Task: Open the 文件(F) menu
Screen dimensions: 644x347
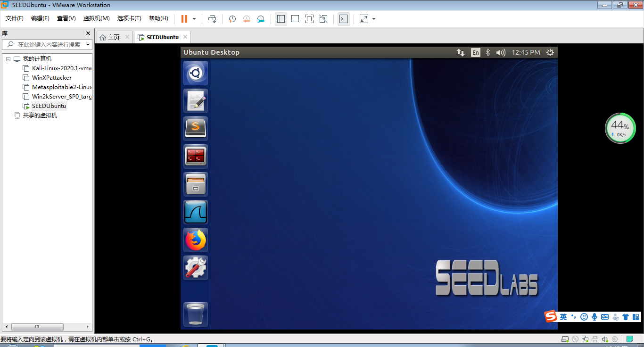Action: (x=15, y=18)
